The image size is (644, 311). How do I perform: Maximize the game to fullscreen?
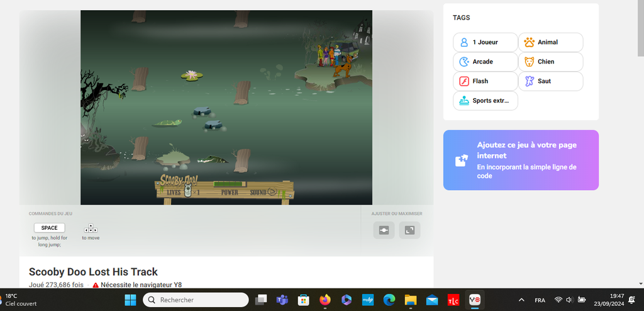[x=409, y=230]
